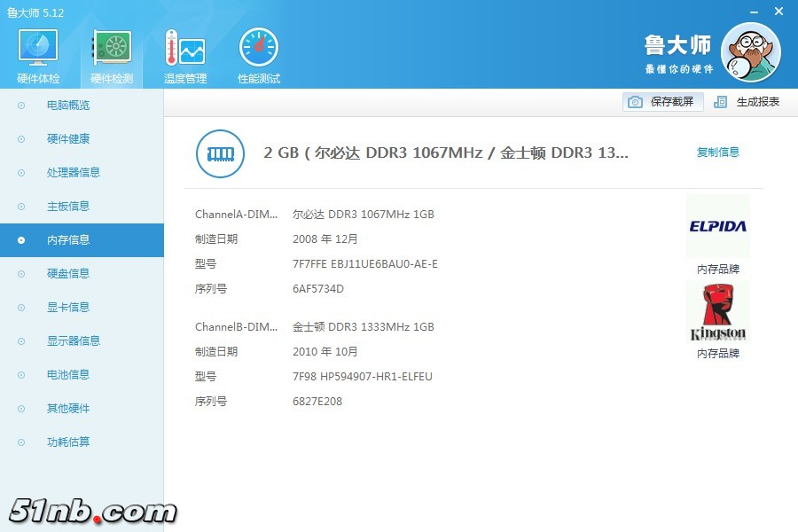Show 硬盘信息 from the sidebar
This screenshot has height=532, width=798.
pos(68,274)
